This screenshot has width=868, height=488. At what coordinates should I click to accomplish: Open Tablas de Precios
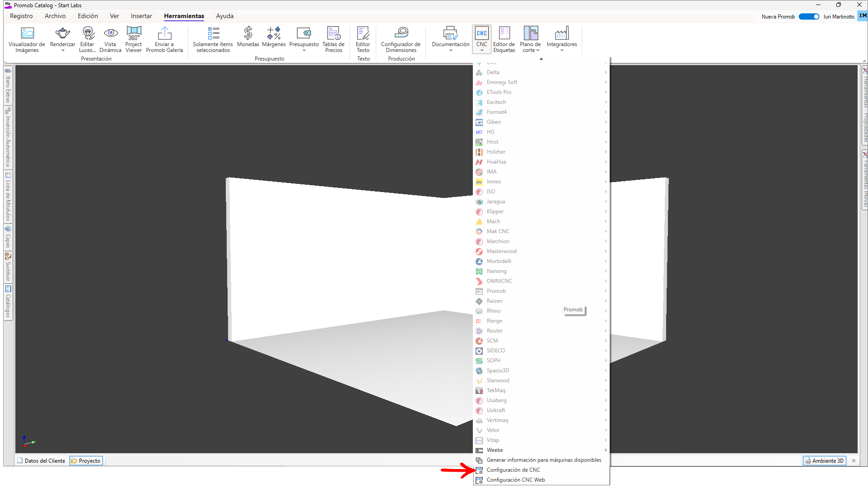(x=333, y=39)
